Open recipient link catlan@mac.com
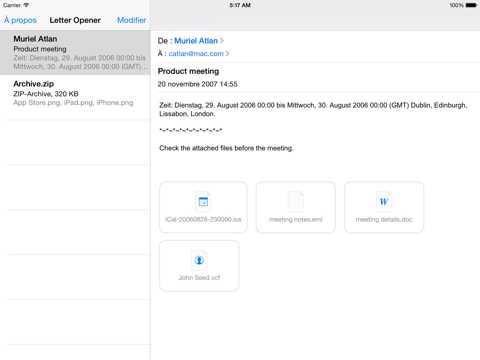This screenshot has height=360, width=480. [x=196, y=53]
